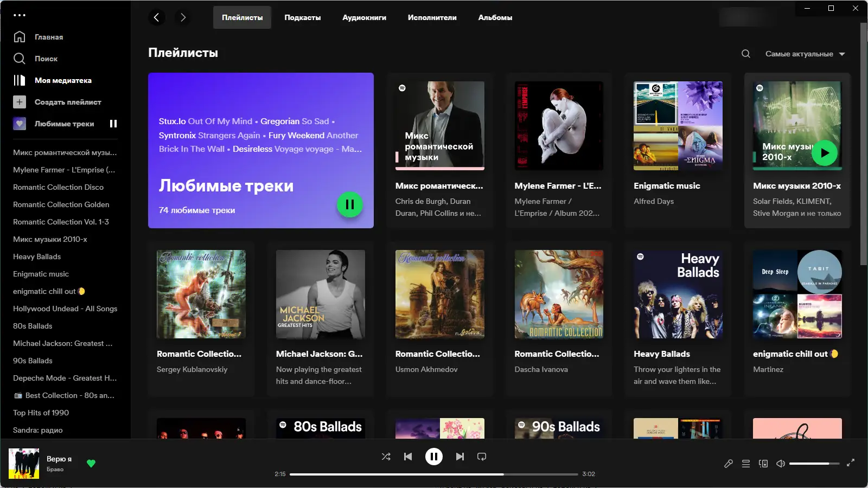Open the playback queue icon

(x=746, y=464)
